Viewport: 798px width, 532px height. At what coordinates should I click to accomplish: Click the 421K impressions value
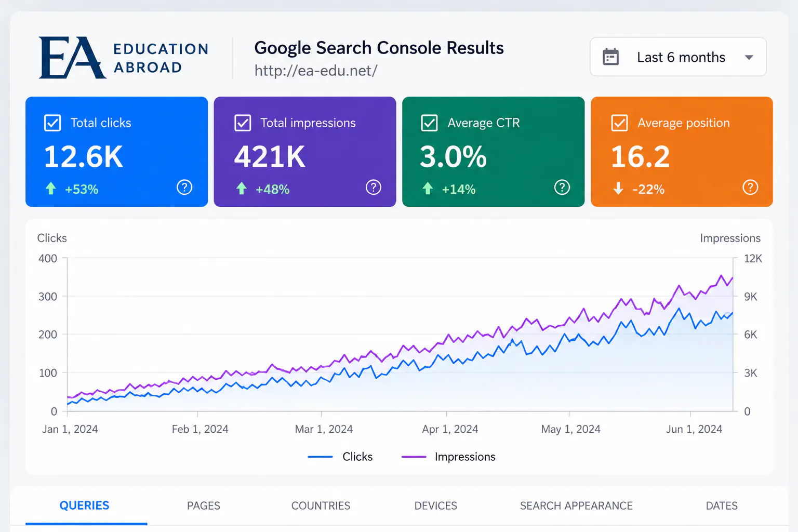[270, 156]
